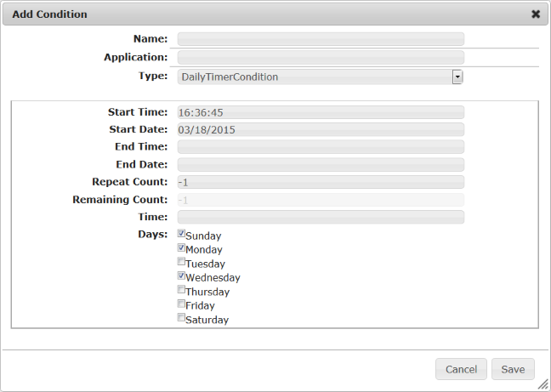Click the Application input field
The height and width of the screenshot is (392, 551).
click(x=321, y=58)
